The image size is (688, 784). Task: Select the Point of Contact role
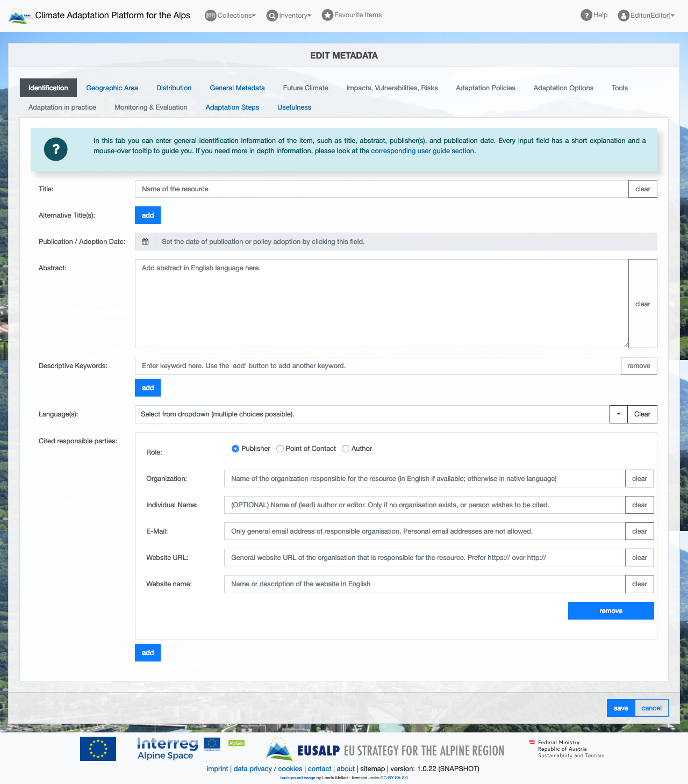pyautogui.click(x=279, y=448)
